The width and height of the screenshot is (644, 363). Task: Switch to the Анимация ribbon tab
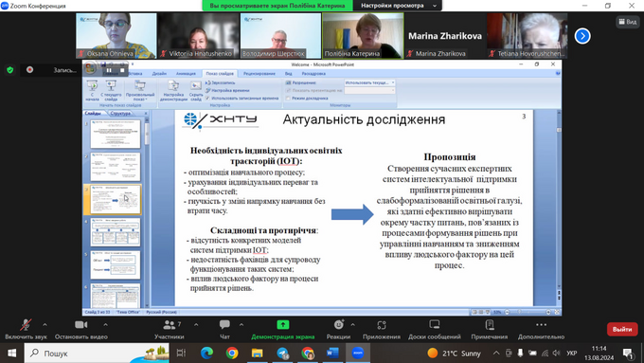pyautogui.click(x=186, y=74)
